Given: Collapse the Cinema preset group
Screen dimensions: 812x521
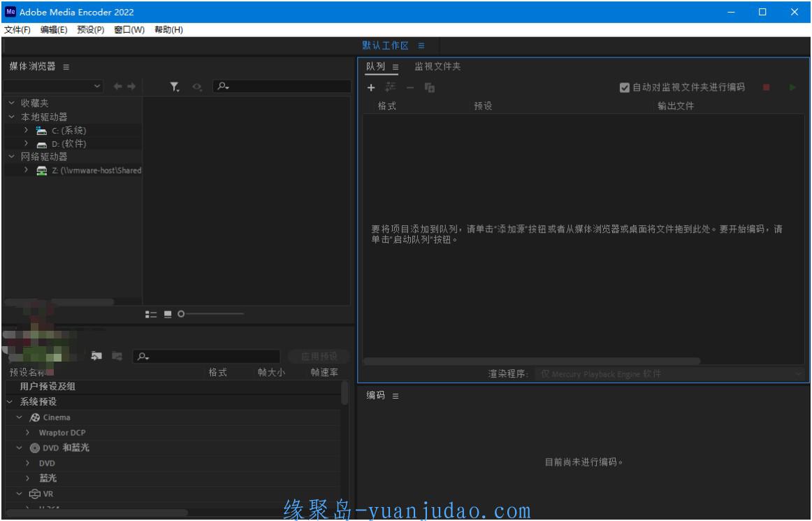Looking at the screenshot, I should [x=19, y=417].
